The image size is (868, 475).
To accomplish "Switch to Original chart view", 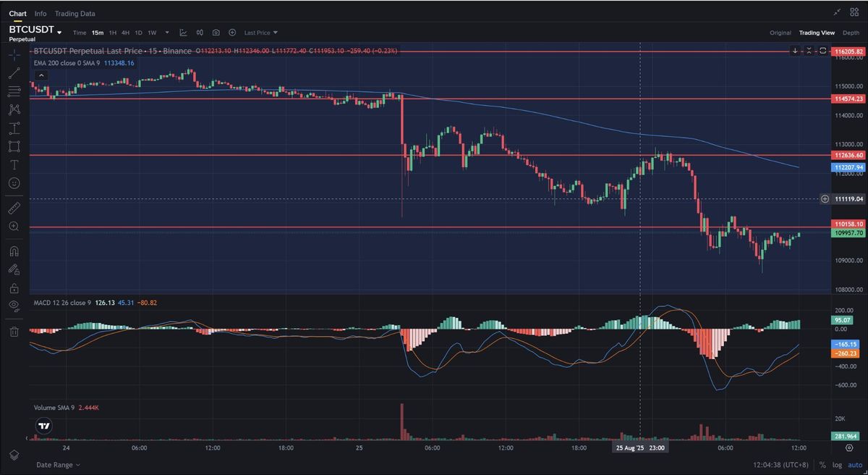I will click(780, 33).
